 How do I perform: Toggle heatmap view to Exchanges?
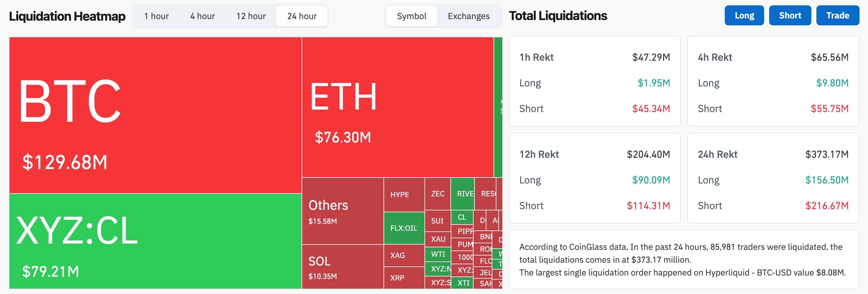(468, 16)
